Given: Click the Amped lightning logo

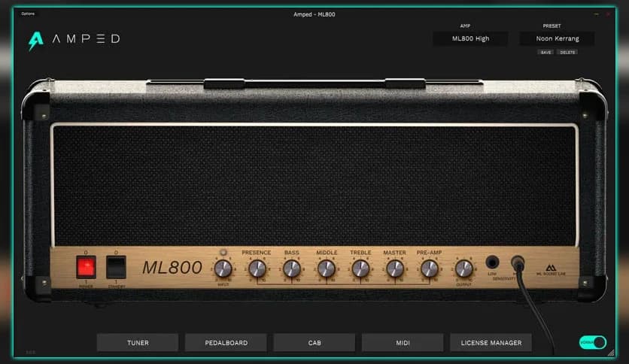Looking at the screenshot, I should click(35, 41).
